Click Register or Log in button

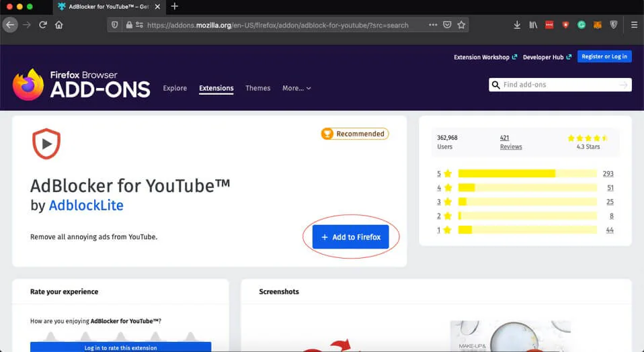pyautogui.click(x=604, y=56)
